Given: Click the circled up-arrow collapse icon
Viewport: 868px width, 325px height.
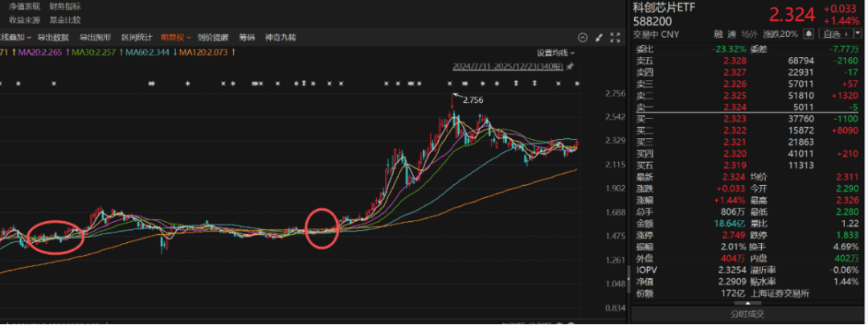Looking at the screenshot, I should [582, 37].
